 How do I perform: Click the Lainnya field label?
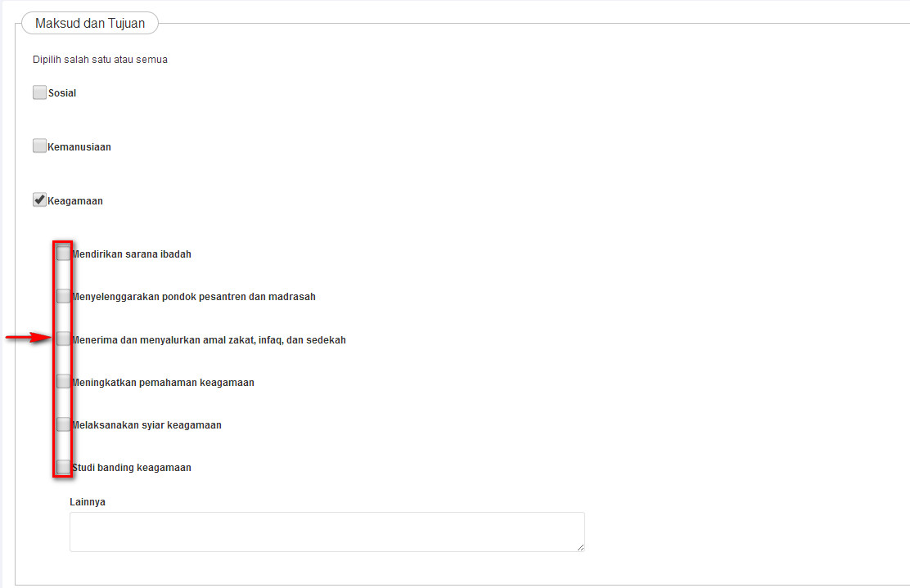88,502
